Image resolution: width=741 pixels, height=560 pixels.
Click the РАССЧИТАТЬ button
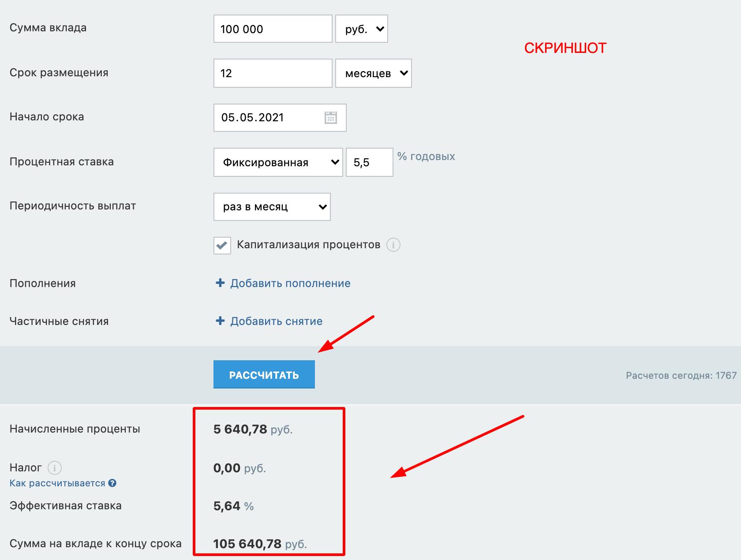click(x=264, y=374)
